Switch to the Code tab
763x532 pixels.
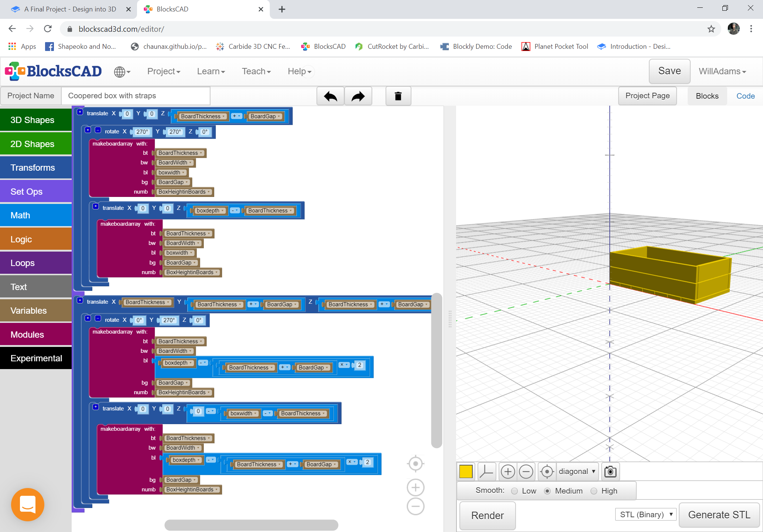[745, 96]
